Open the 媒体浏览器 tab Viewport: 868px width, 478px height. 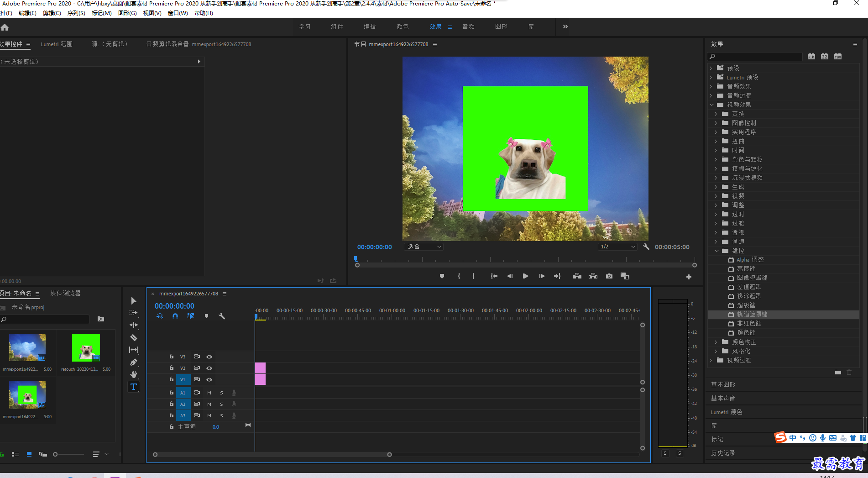65,293
